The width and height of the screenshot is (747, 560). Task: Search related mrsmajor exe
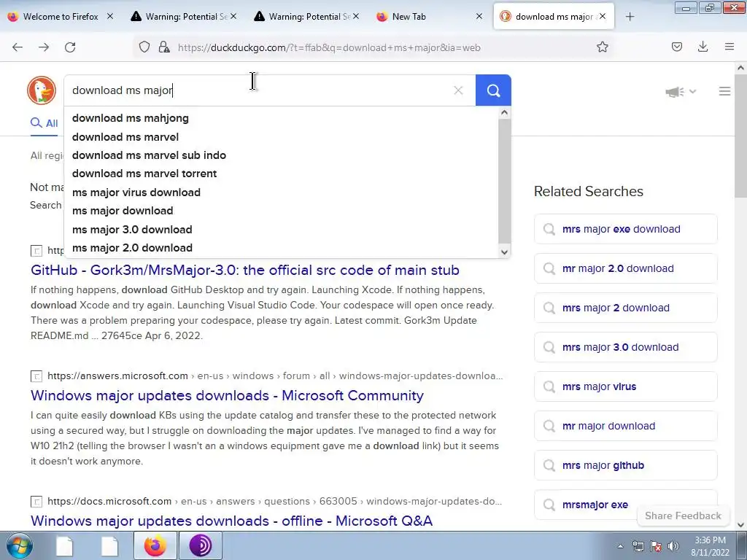tap(625, 505)
